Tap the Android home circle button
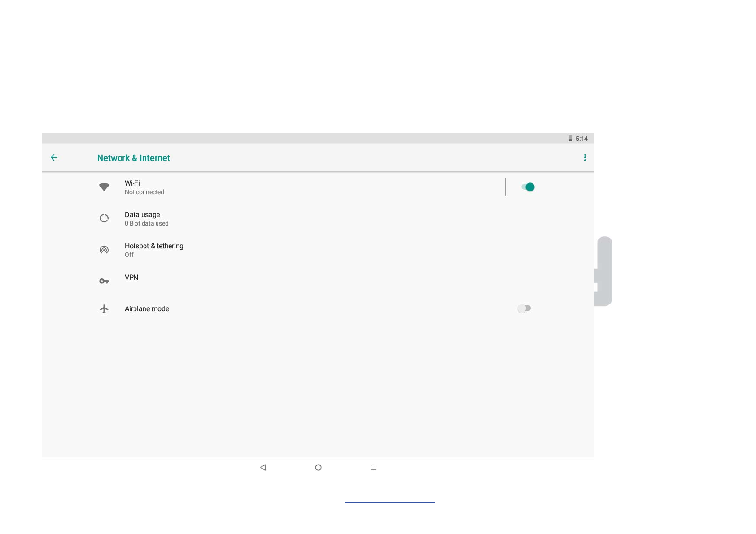 [318, 467]
